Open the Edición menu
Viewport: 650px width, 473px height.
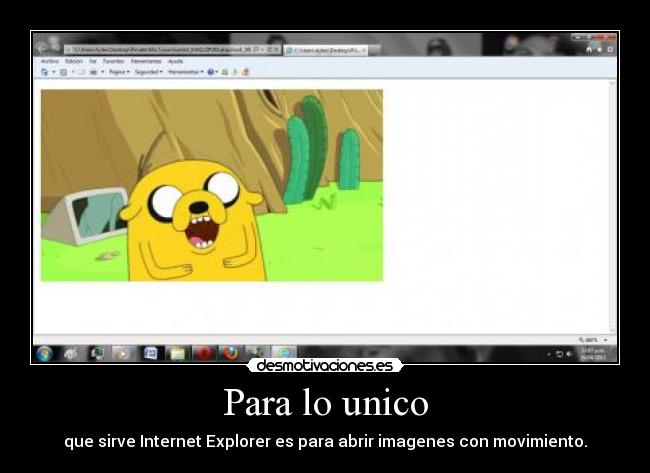[74, 61]
